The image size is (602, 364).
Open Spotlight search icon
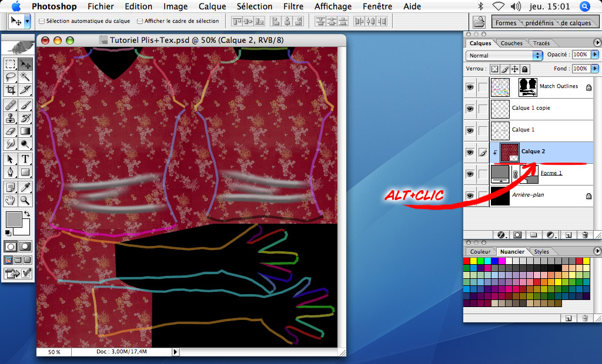[x=585, y=6]
